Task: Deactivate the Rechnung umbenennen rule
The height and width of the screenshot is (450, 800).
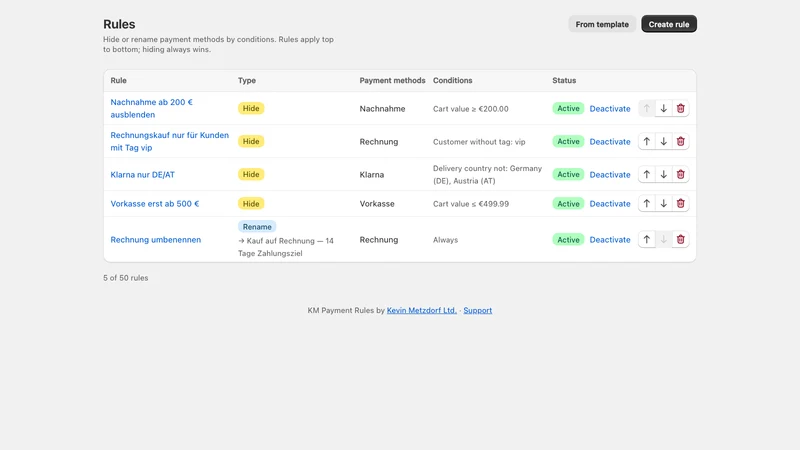Action: pyautogui.click(x=610, y=240)
